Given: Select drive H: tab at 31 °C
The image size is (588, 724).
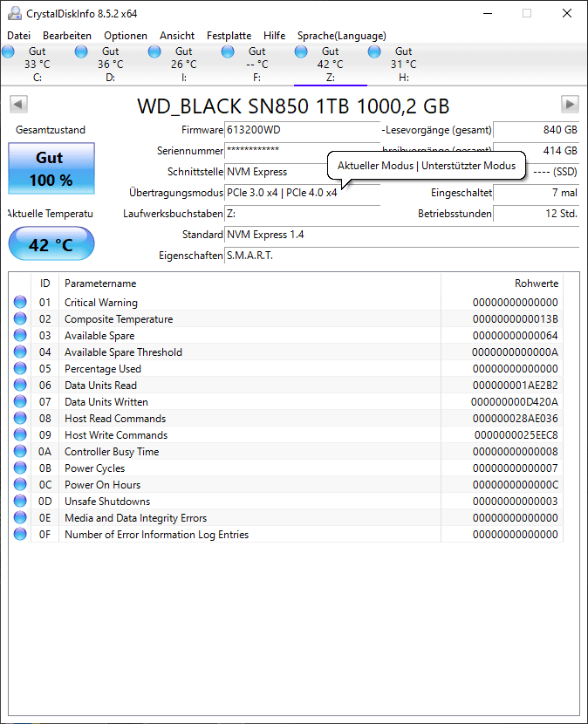Looking at the screenshot, I should click(x=403, y=65).
